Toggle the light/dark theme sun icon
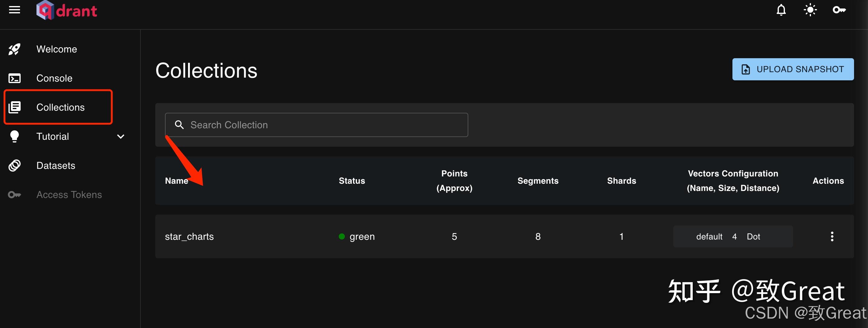This screenshot has height=328, width=868. [810, 10]
